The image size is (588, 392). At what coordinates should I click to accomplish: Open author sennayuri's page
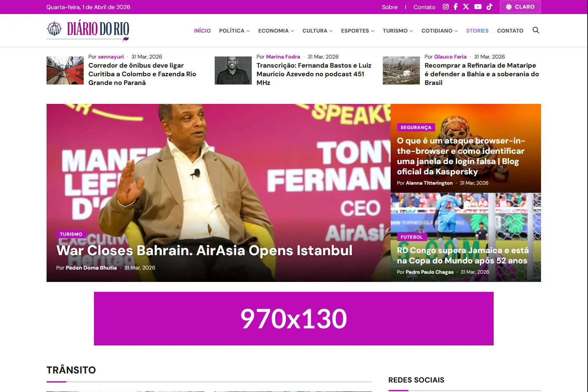111,57
